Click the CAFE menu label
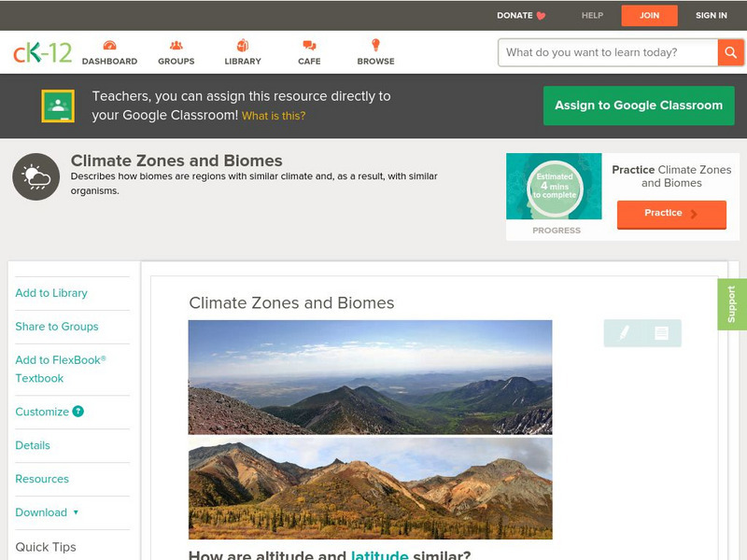This screenshot has height=560, width=747. tap(309, 62)
